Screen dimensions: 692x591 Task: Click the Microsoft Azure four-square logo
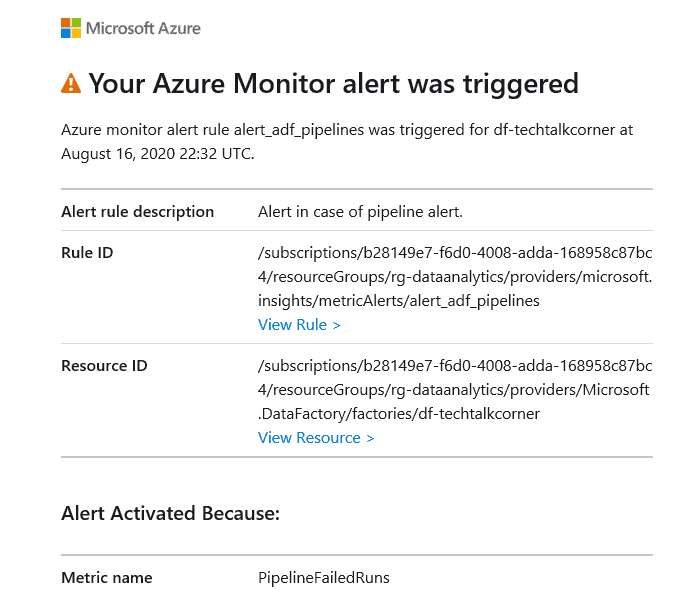pyautogui.click(x=71, y=28)
